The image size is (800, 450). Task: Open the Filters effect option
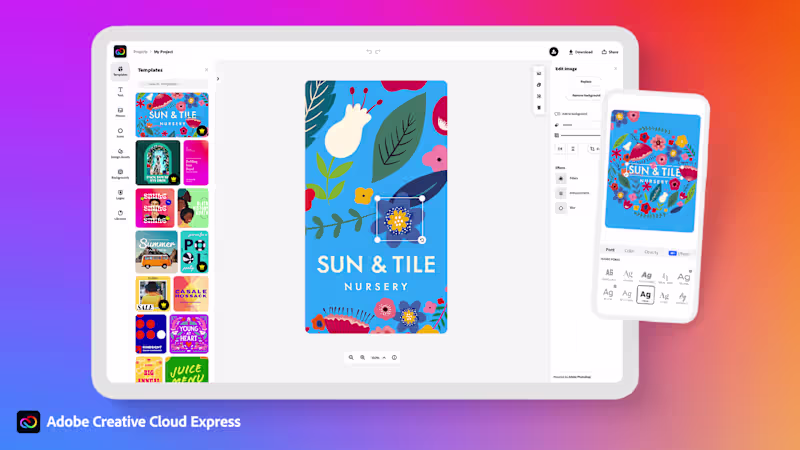point(567,178)
